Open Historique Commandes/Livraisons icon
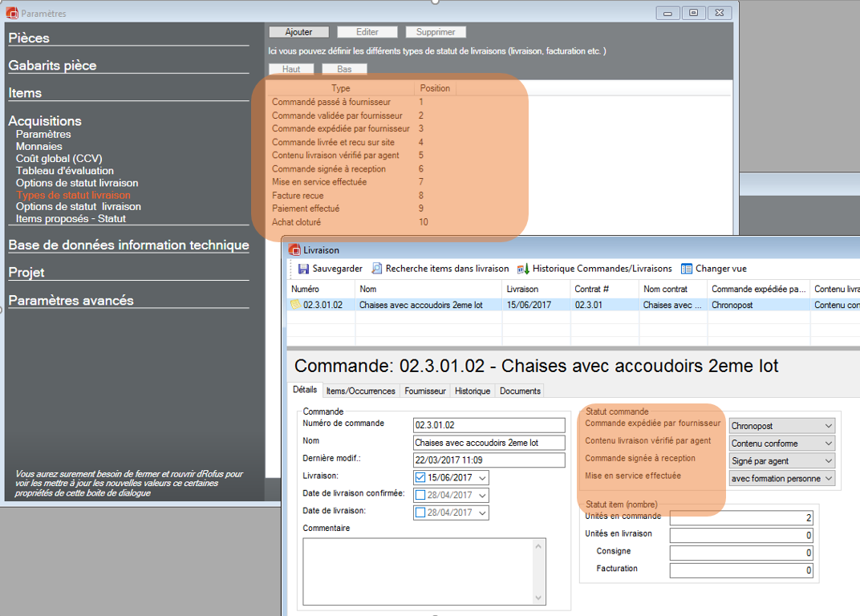Image resolution: width=860 pixels, height=616 pixels. coord(524,269)
